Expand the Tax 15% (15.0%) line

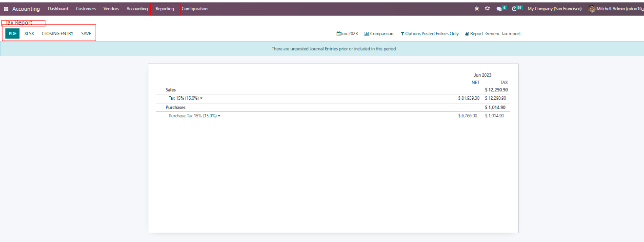coord(185,98)
